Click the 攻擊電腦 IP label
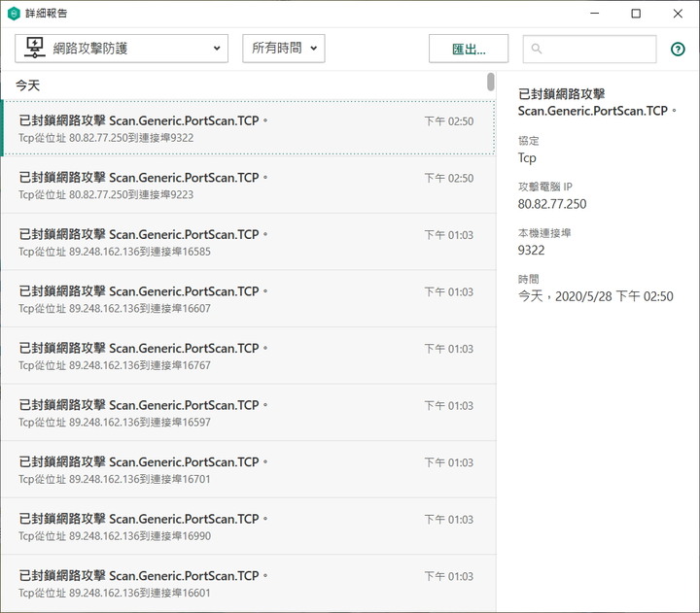The height and width of the screenshot is (613, 700). 545,187
